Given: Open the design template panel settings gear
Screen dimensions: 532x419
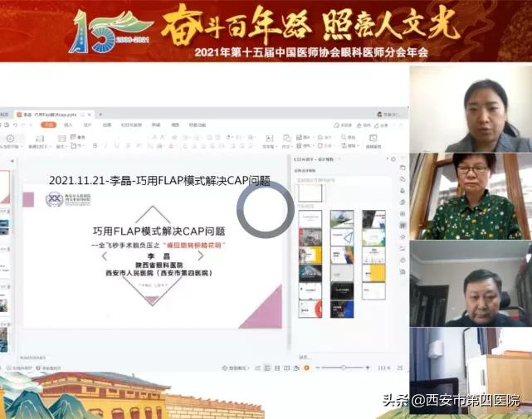Looking at the screenshot, I should [393, 159].
